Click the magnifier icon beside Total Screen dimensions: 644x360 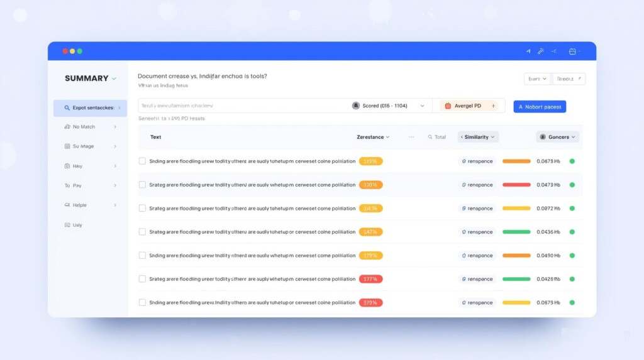[x=430, y=137]
